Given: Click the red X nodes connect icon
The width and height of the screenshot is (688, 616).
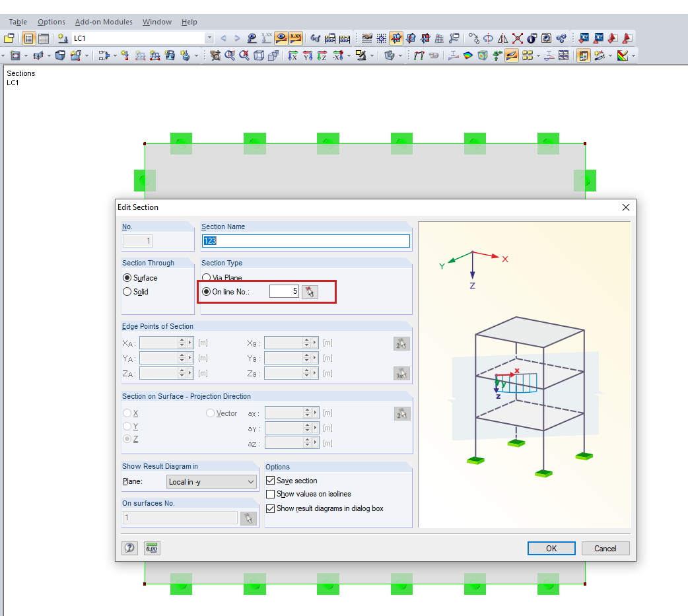Looking at the screenshot, I should (x=517, y=38).
